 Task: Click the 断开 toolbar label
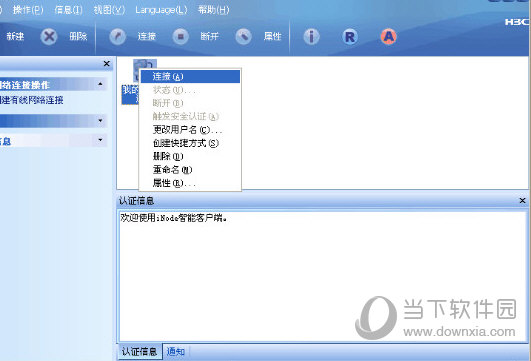point(210,36)
